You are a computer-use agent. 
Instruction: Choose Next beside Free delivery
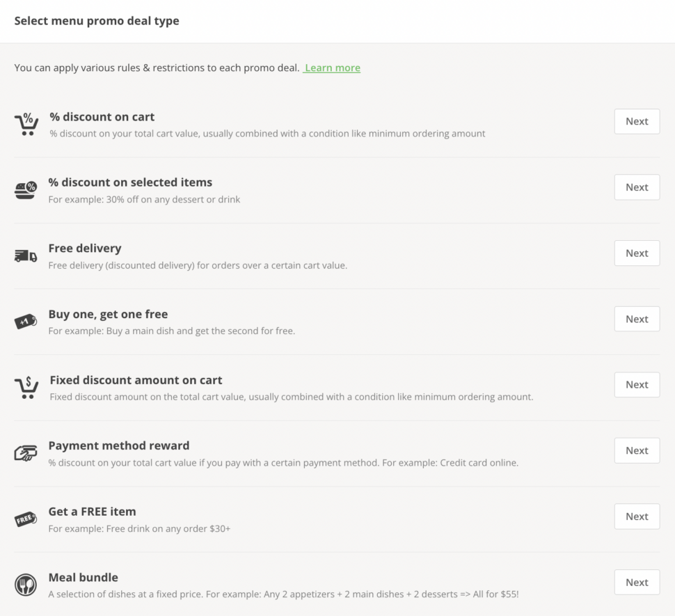tap(637, 253)
